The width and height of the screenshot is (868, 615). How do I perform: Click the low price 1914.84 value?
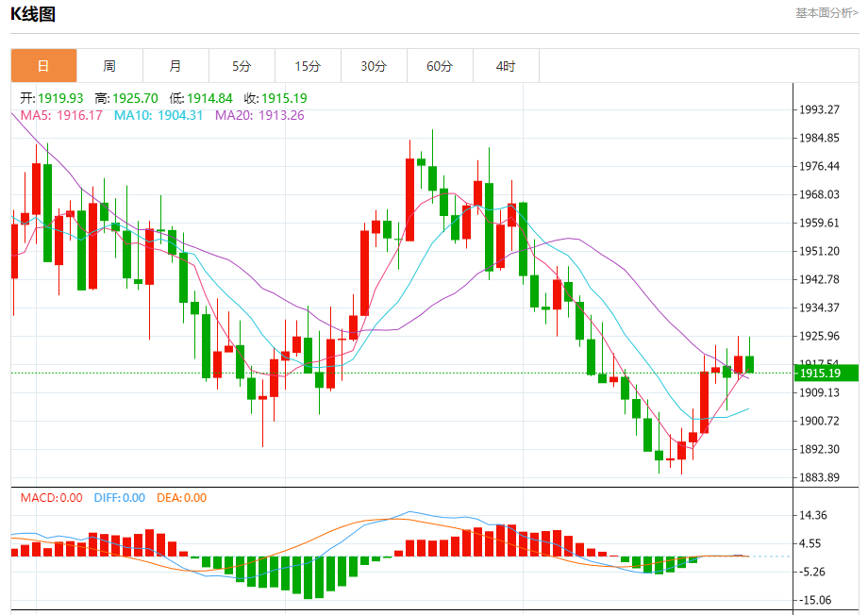pos(209,98)
